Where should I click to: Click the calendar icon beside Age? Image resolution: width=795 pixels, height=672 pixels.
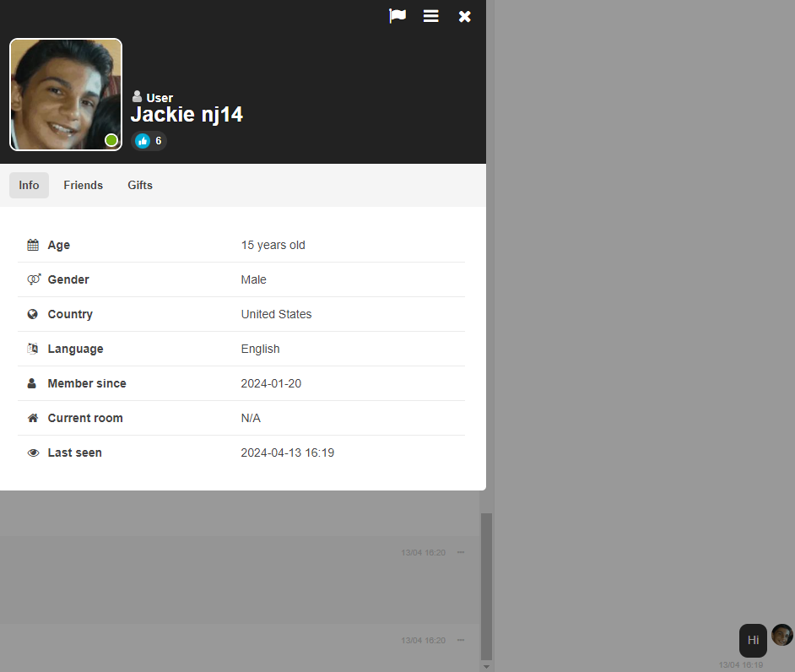[x=33, y=245]
